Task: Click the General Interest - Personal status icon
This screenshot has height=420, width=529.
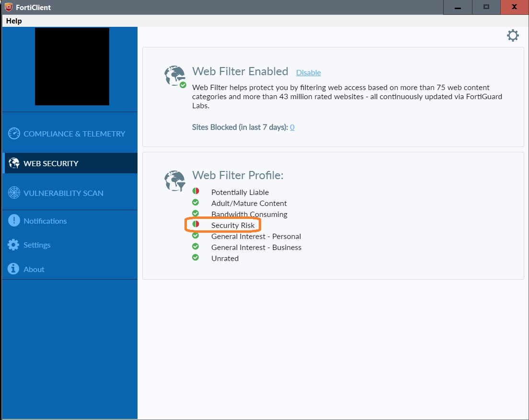Action: click(195, 235)
